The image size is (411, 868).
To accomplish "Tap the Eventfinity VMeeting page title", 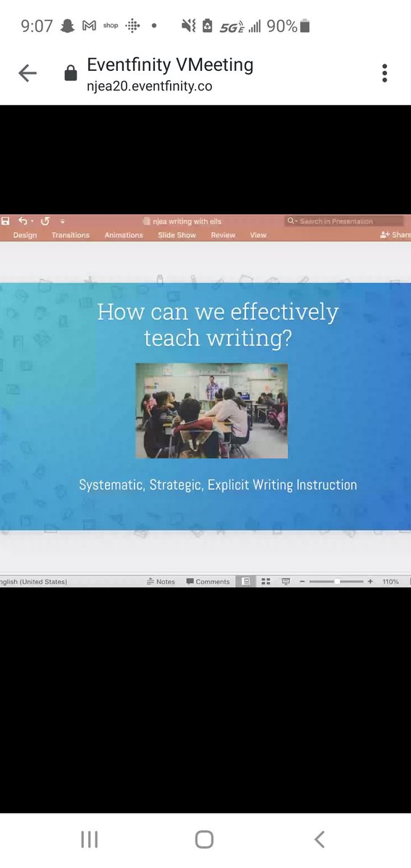I will pyautogui.click(x=170, y=64).
